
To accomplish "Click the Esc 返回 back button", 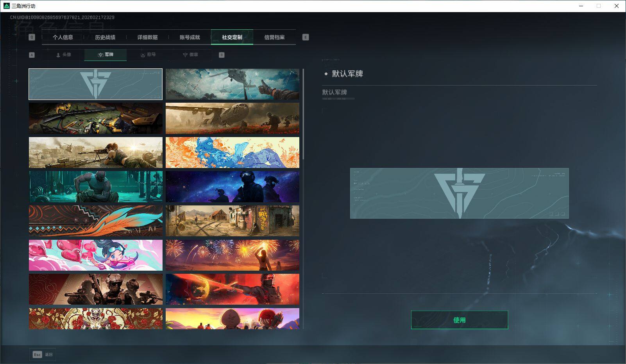I will 43,354.
